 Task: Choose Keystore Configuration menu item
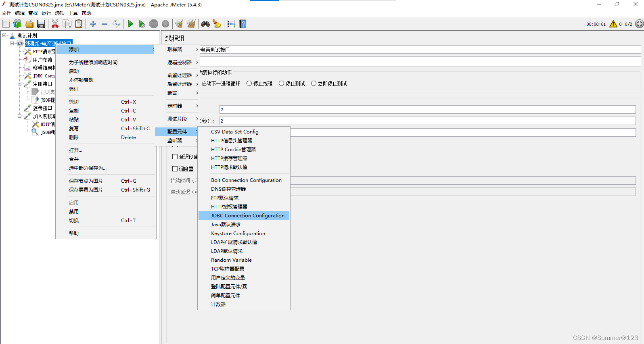(244, 234)
